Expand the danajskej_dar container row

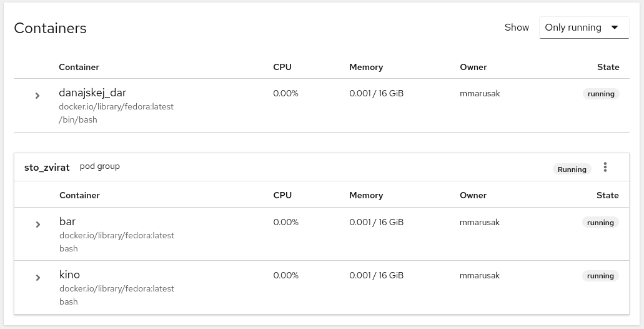click(37, 96)
